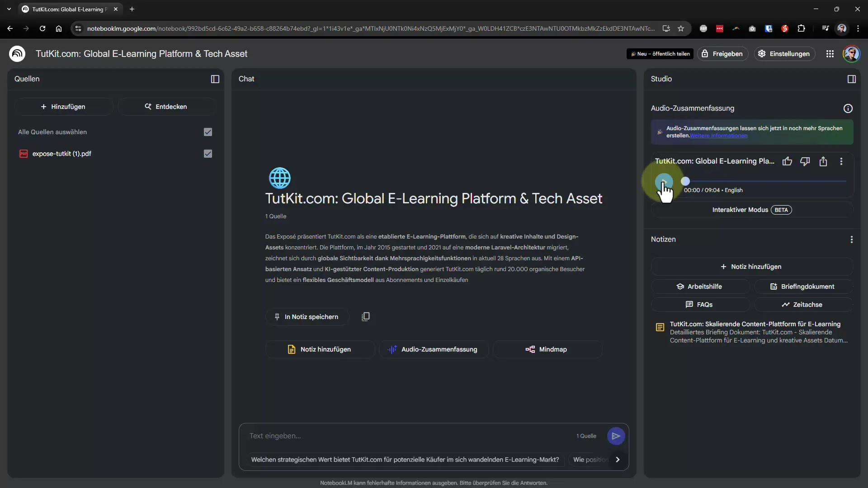Play the audio overview

664,182
